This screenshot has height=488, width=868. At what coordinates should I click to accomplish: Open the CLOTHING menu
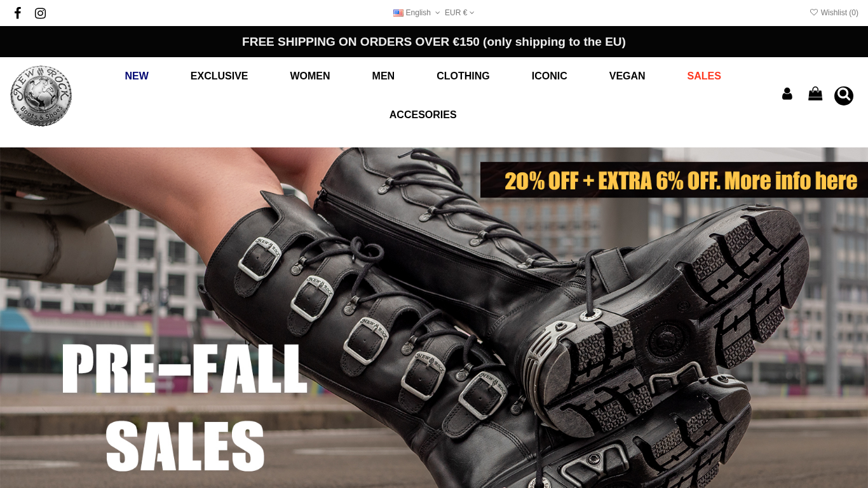[x=463, y=76]
